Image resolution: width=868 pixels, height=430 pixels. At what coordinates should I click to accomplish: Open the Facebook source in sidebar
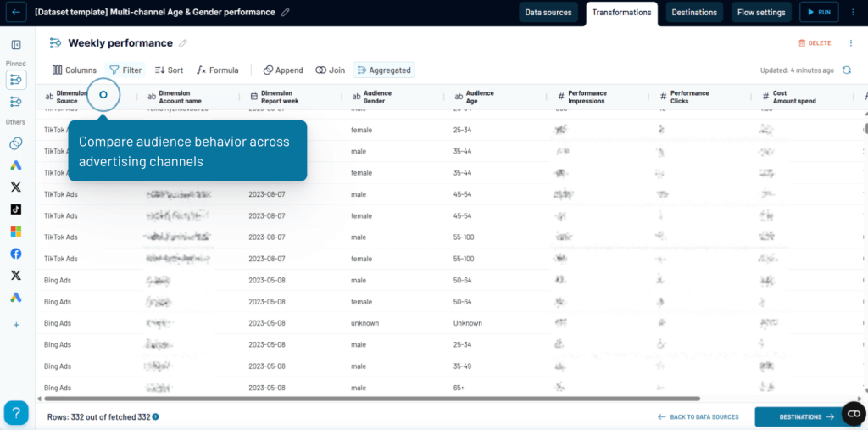click(16, 254)
